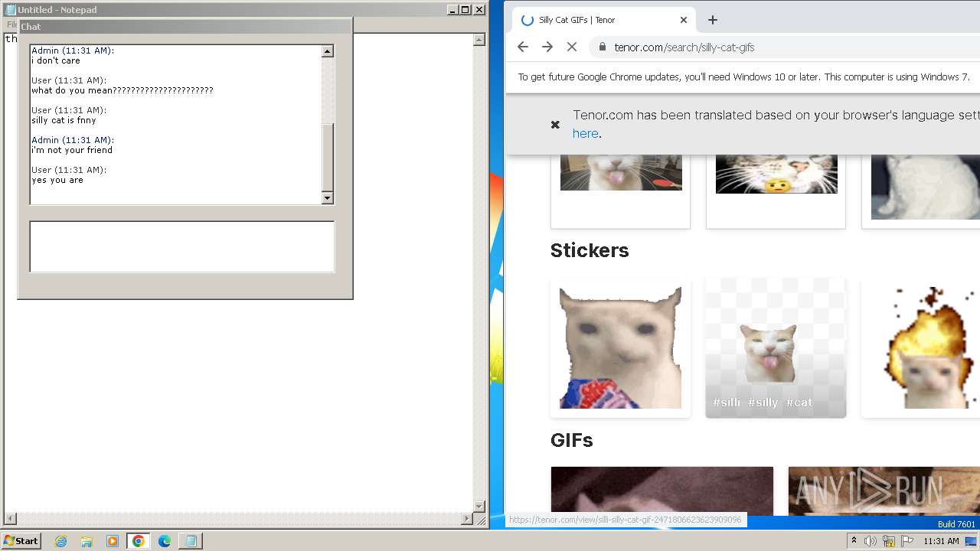
Task: Open the 'here' link in translation notice
Action: point(585,133)
